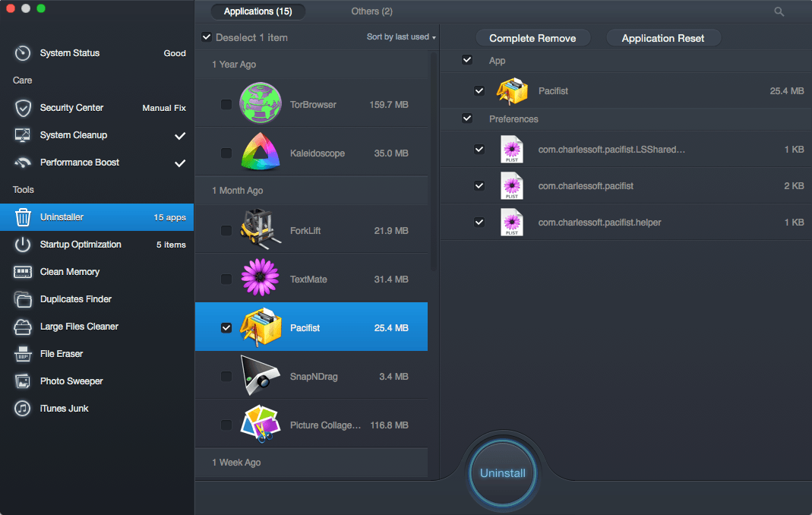This screenshot has height=515, width=812.
Task: Open the Sort by last used dropdown
Action: (x=401, y=36)
